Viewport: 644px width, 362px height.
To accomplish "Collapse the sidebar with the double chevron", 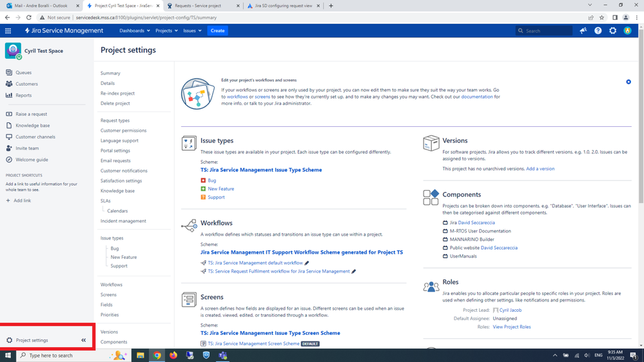I will click(84, 340).
